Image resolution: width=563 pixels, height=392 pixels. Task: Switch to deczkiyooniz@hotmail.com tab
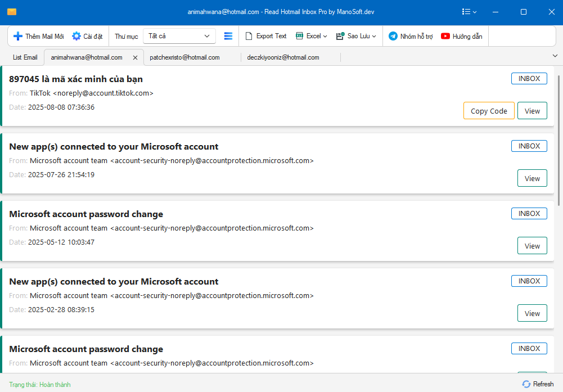click(x=283, y=57)
